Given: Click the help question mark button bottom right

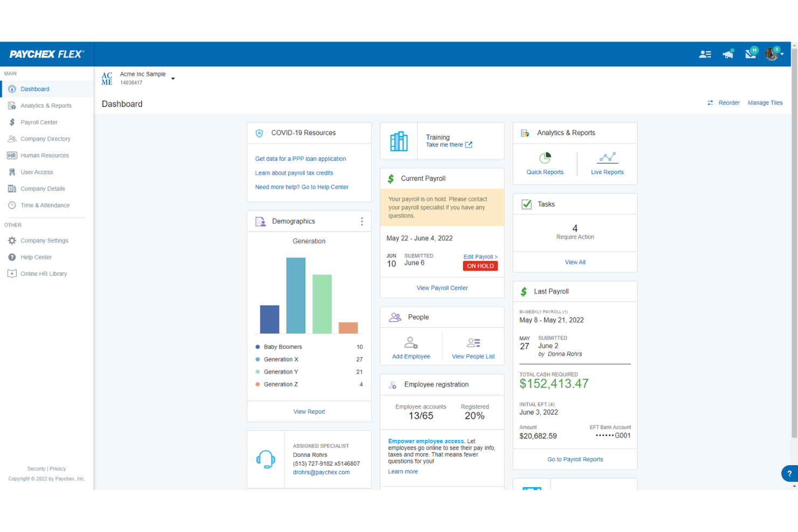Looking at the screenshot, I should coord(789,473).
